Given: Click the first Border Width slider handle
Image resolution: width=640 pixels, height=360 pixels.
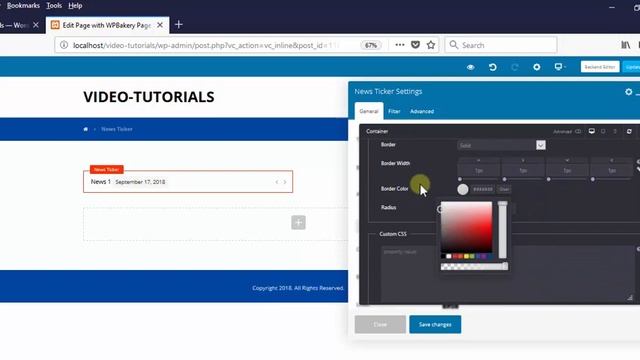Looking at the screenshot, I should 460,179.
